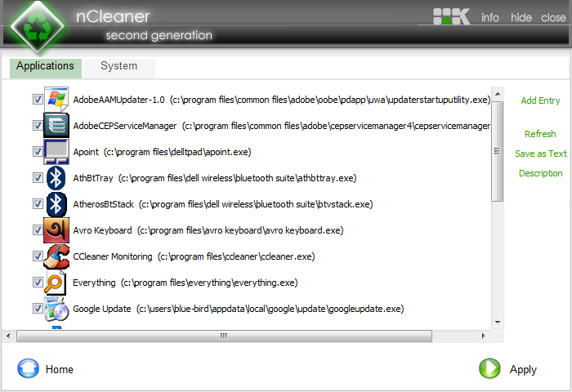Click the vertical scrollbar thumb
This screenshot has width=572, height=392.
coord(497,151)
